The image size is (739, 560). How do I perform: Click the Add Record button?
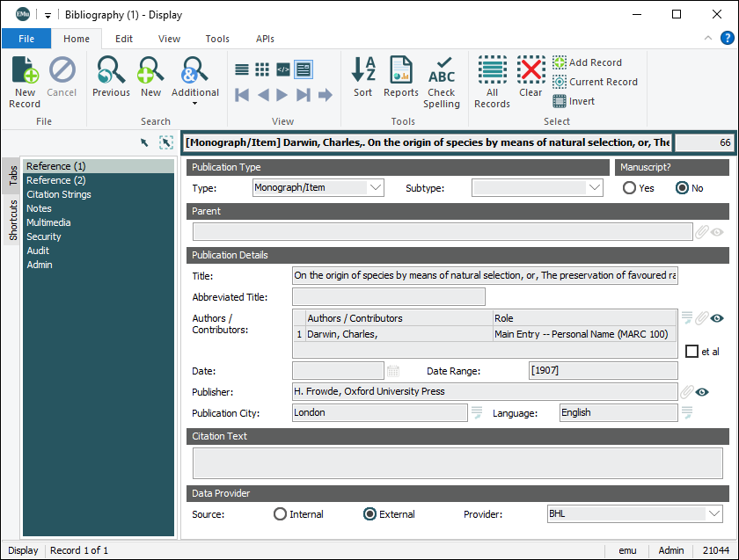tap(587, 62)
